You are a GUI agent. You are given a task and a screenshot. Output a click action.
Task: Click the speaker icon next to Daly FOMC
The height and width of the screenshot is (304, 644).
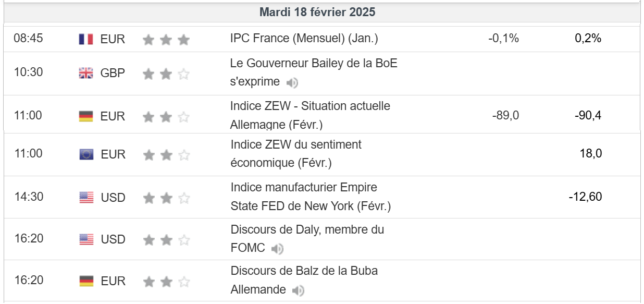278,249
